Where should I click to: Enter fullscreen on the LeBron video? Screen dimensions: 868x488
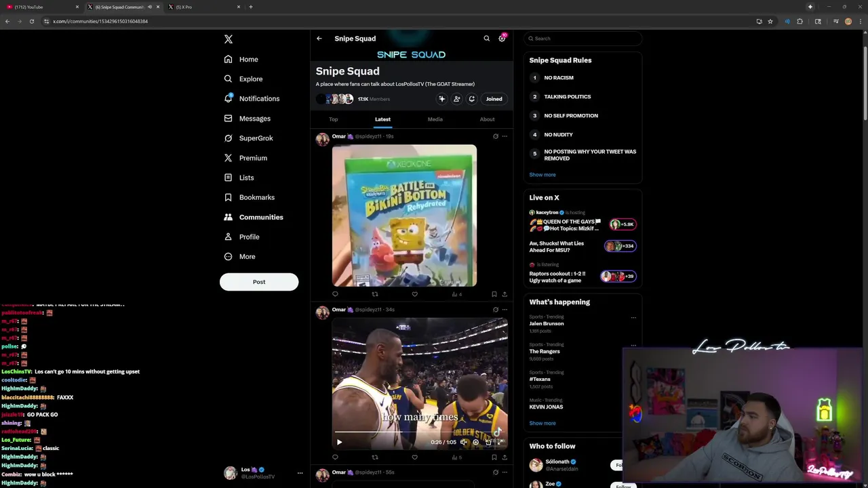500,442
